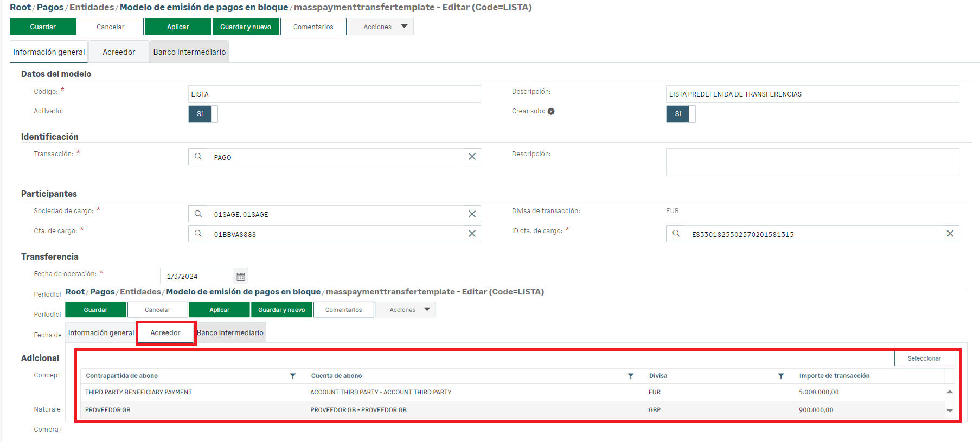Filter the Contrapartida de abono column
Viewport: 980px width, 442px height.
(x=293, y=376)
